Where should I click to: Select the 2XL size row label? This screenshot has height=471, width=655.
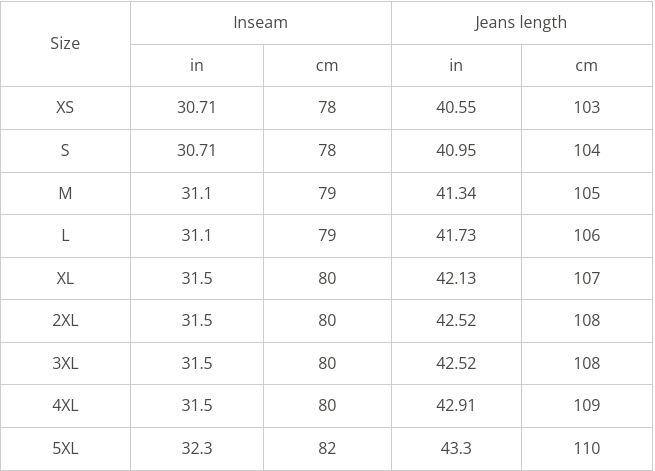point(65,320)
